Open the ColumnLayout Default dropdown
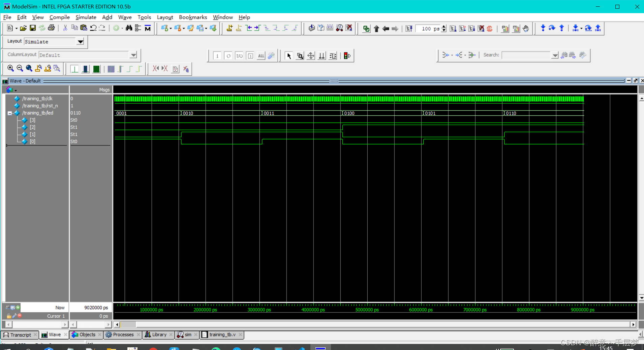 click(133, 55)
